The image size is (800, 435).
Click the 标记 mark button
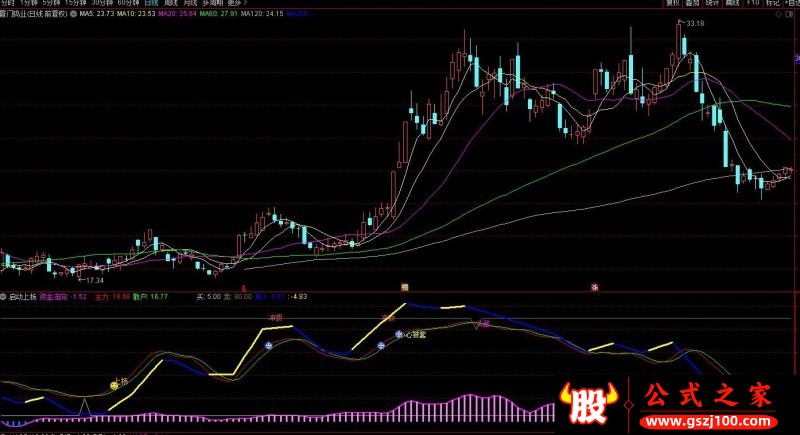tap(772, 3)
